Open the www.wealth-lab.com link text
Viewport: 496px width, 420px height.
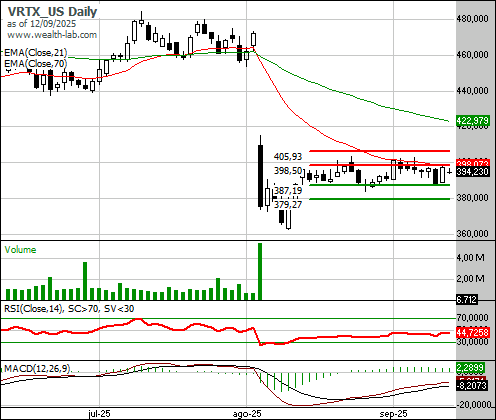click(x=52, y=35)
